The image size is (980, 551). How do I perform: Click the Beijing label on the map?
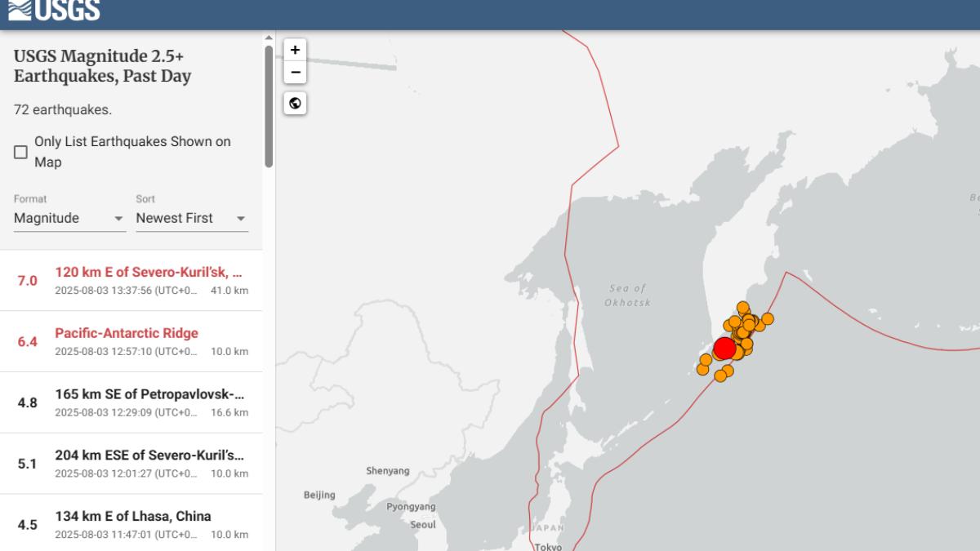[x=319, y=495]
